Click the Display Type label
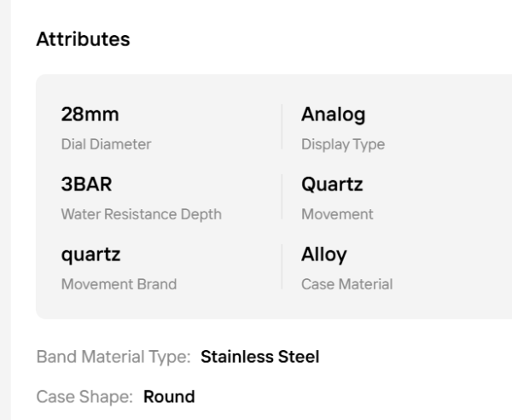The image size is (512, 420). (x=342, y=144)
